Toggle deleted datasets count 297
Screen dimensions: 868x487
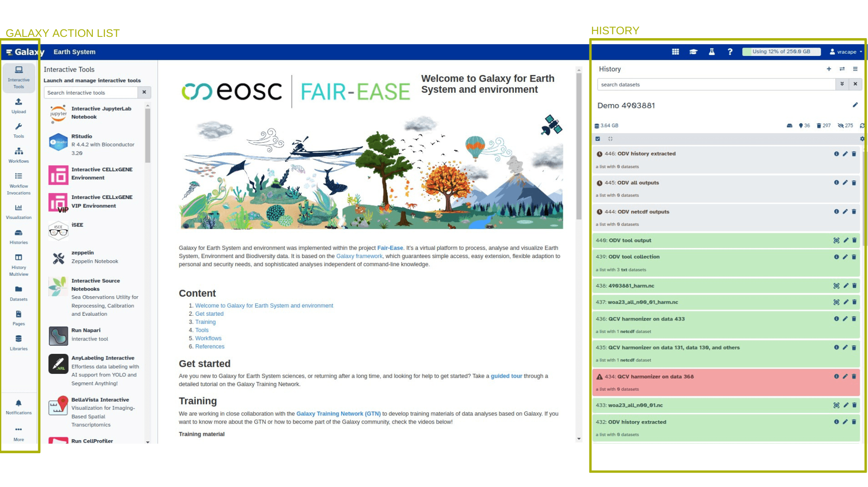pyautogui.click(x=823, y=126)
